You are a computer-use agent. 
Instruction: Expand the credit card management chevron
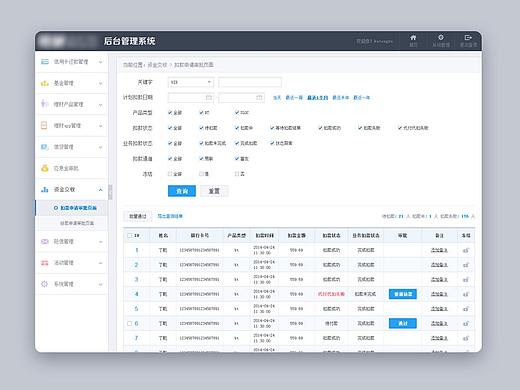click(100, 62)
